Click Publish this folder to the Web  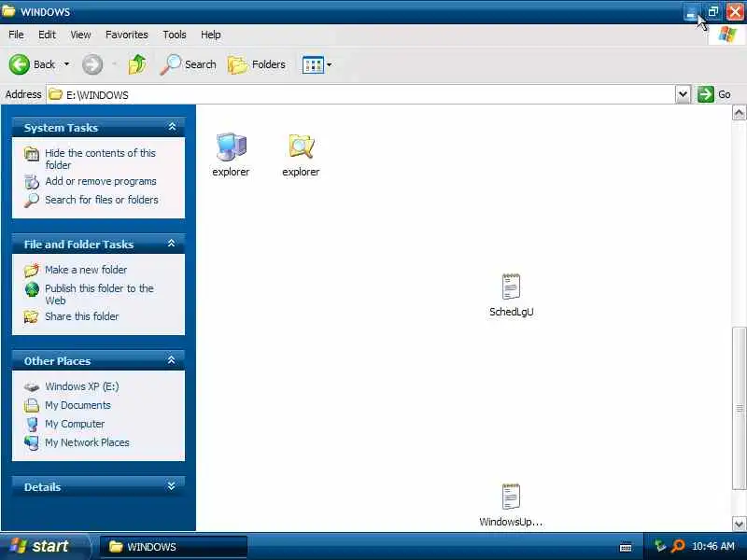pos(99,294)
